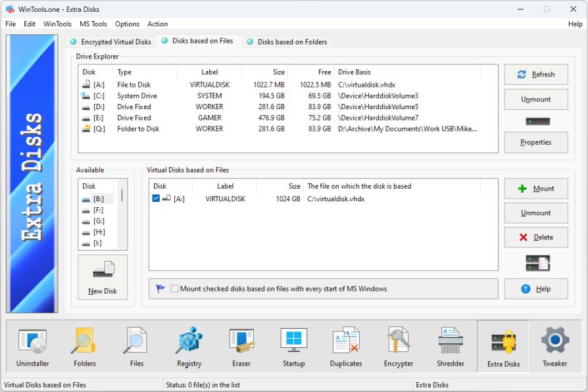Select the Folder to Disk type entry
Viewport: 588px width, 392px height.
[138, 129]
